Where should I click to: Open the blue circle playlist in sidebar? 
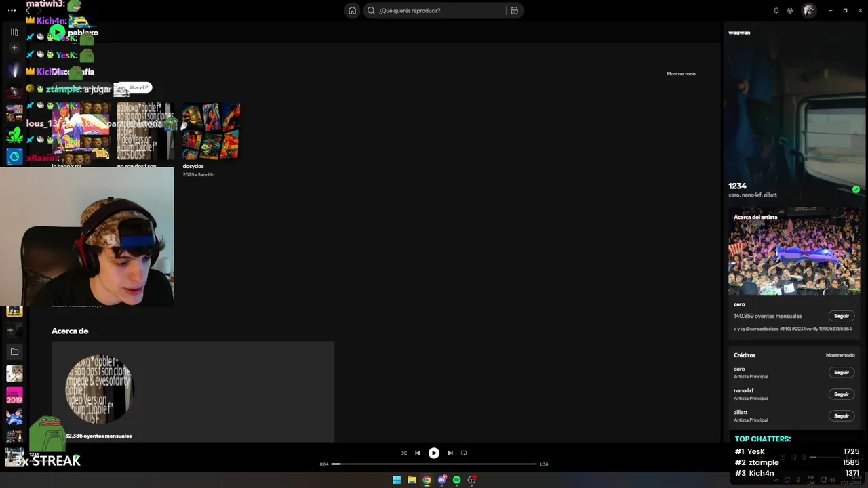14,157
